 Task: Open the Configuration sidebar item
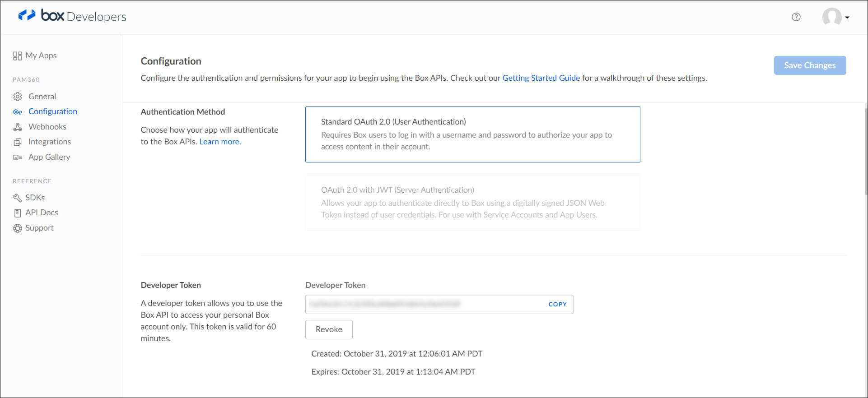[52, 111]
